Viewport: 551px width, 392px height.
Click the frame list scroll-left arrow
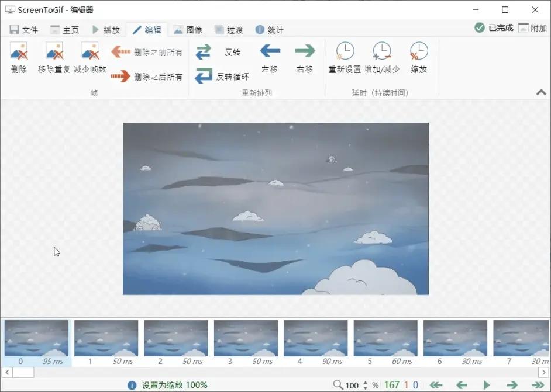pyautogui.click(x=7, y=372)
